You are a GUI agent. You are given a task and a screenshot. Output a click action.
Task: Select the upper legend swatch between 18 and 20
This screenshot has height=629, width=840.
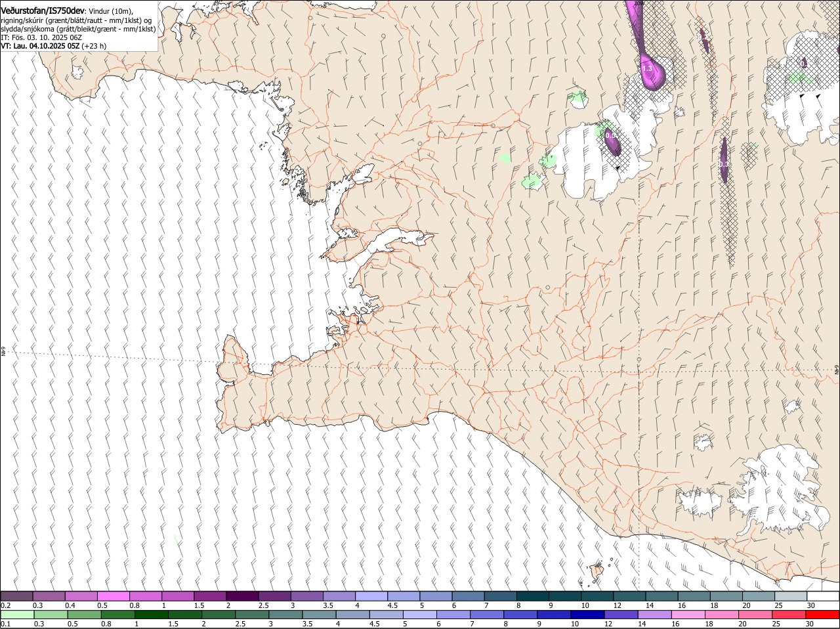(726, 596)
